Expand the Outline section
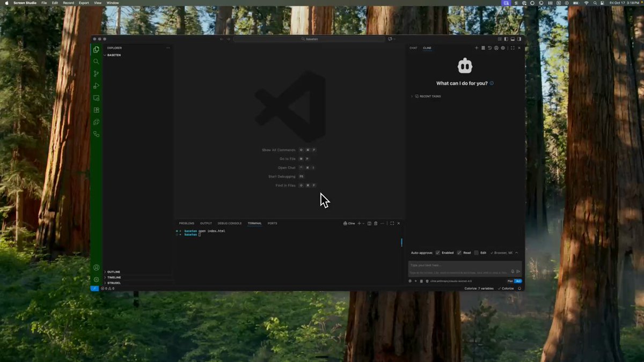The height and width of the screenshot is (362, 644). (113, 272)
